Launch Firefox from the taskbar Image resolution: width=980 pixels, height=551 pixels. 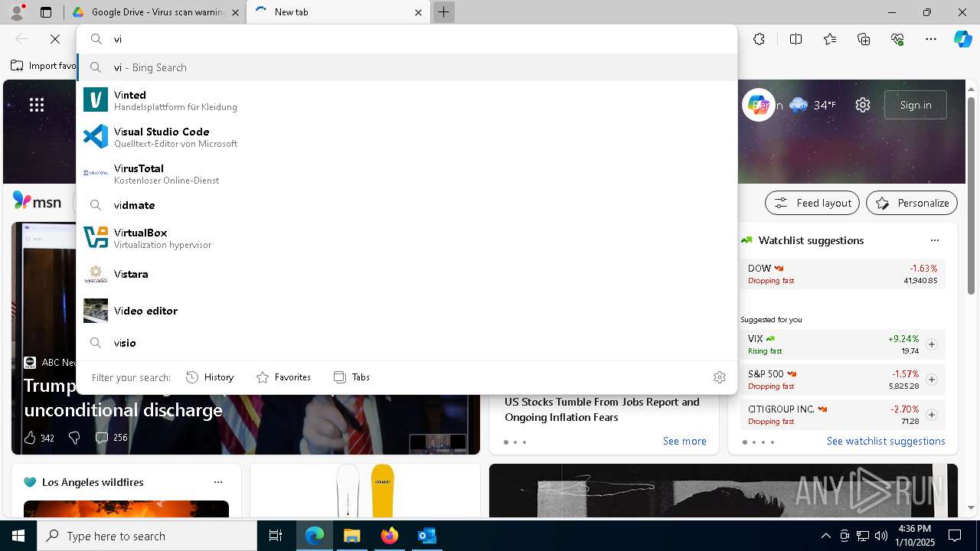389,536
